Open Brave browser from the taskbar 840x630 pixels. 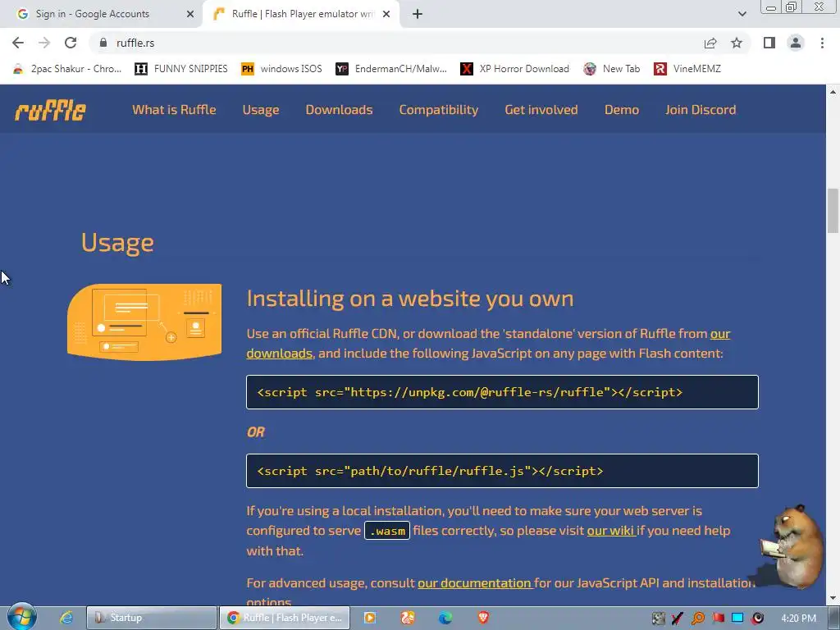pyautogui.click(x=483, y=618)
